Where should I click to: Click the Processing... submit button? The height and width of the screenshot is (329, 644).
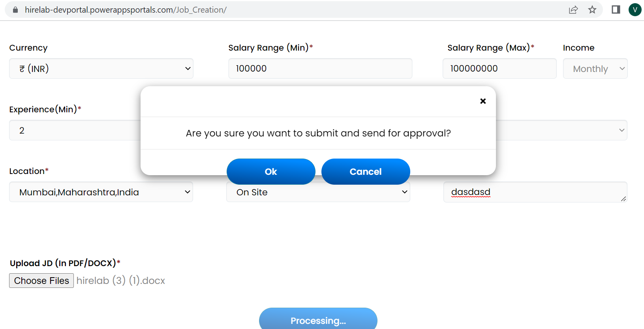[318, 320]
